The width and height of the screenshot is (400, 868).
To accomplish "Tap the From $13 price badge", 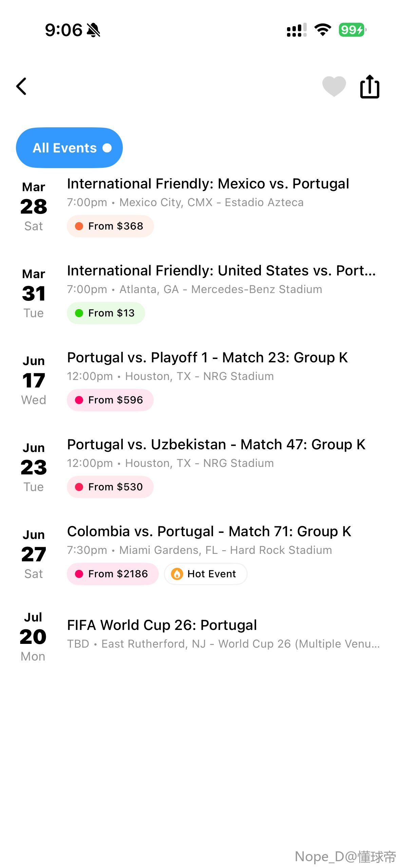I will [x=106, y=313].
